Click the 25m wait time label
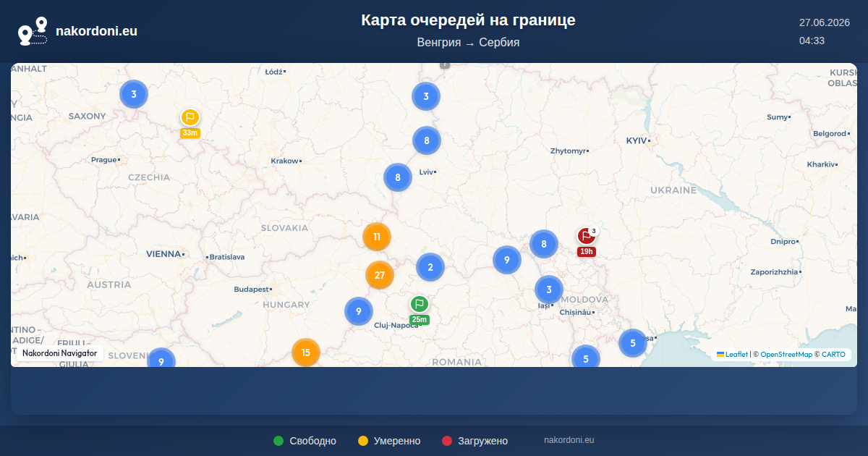Viewport: 868px width, 456px height. point(420,320)
